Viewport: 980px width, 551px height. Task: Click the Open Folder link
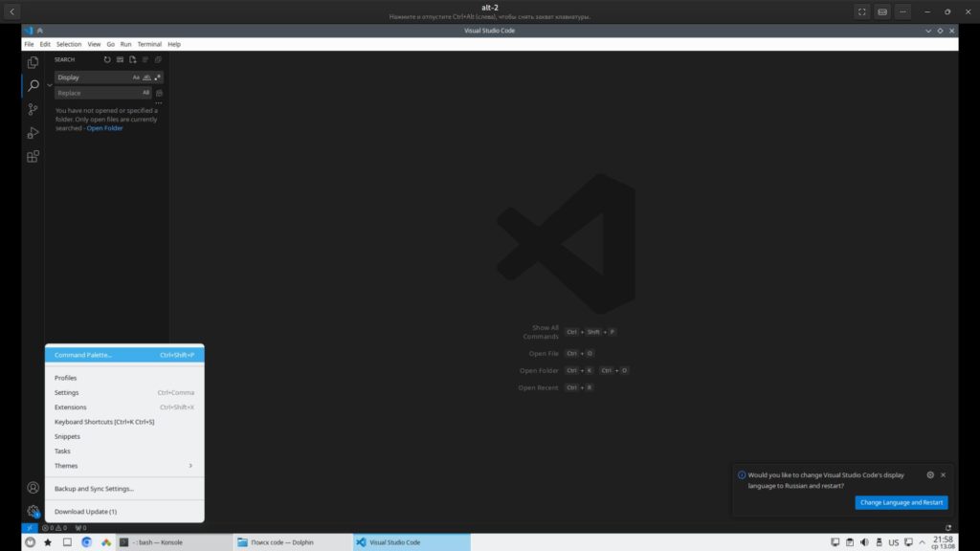click(x=105, y=128)
